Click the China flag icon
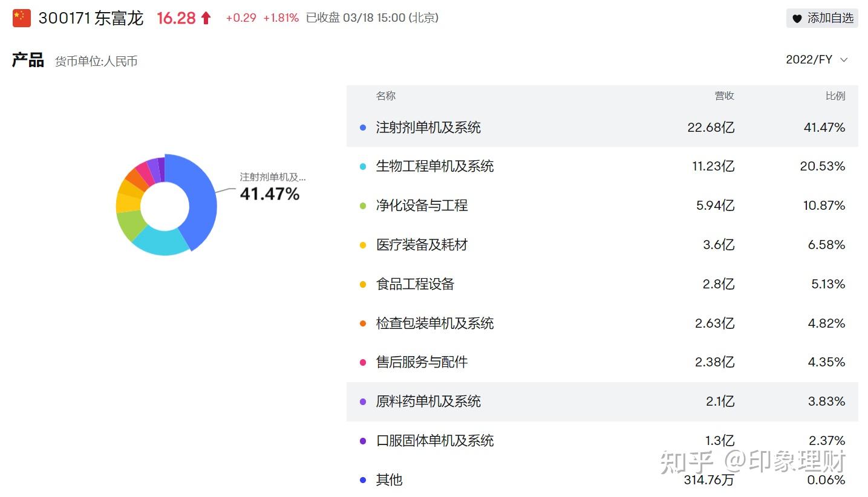 [x=21, y=18]
